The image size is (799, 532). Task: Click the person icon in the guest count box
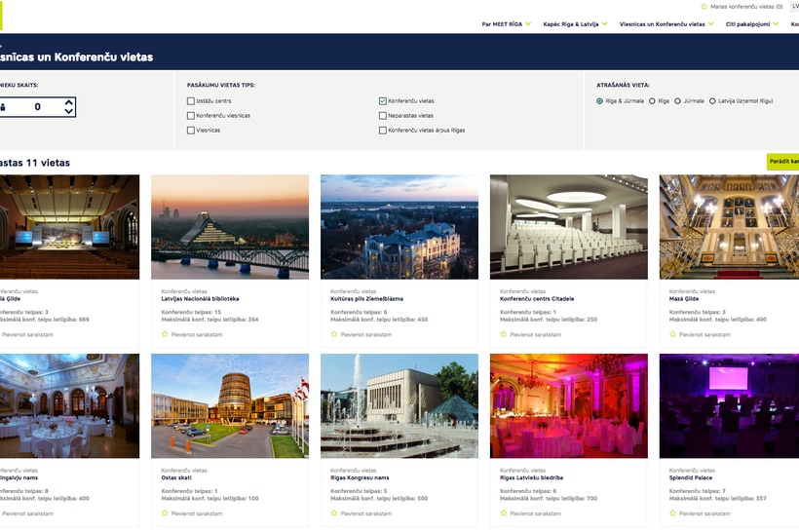point(3,107)
